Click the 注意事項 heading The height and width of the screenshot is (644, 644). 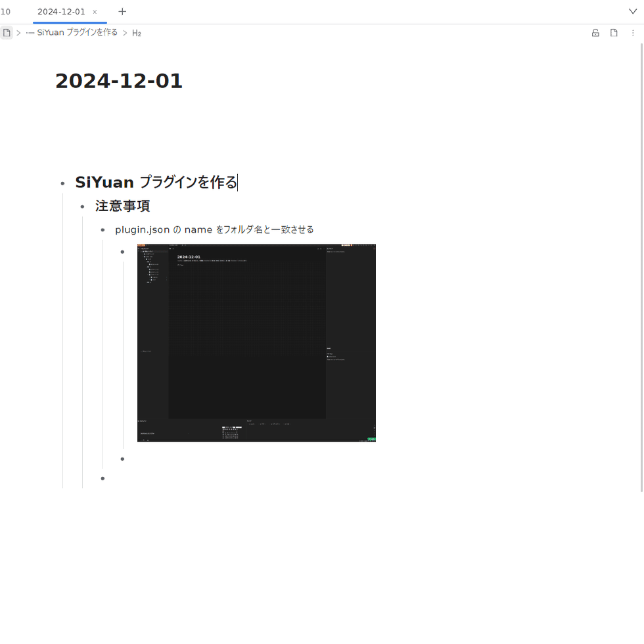click(x=122, y=206)
